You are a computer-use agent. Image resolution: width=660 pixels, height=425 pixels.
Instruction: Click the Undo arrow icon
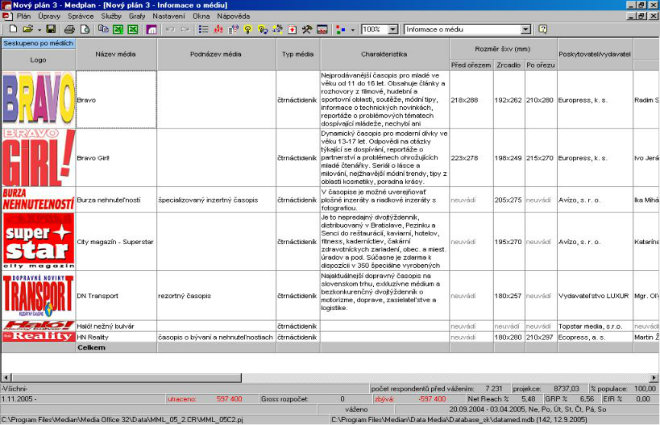170,29
